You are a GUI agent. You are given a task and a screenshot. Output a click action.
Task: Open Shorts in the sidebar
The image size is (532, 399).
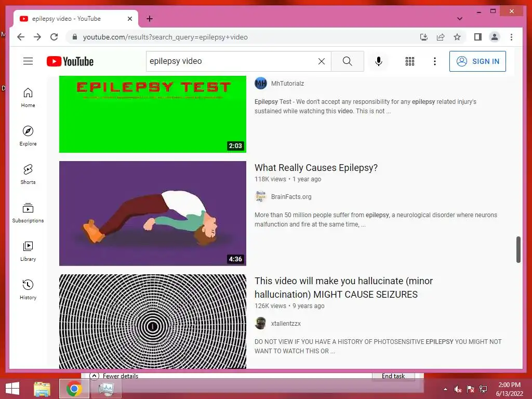(x=28, y=175)
